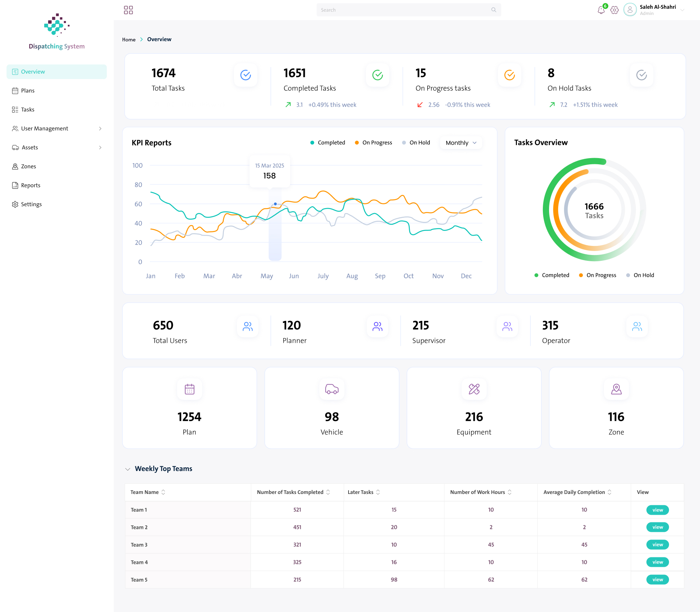700x612 pixels.
Task: Open the grid apps icon at top
Action: pos(128,10)
